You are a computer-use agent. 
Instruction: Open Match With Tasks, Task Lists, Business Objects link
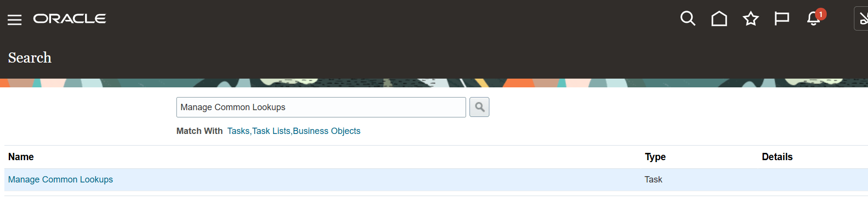tap(294, 131)
